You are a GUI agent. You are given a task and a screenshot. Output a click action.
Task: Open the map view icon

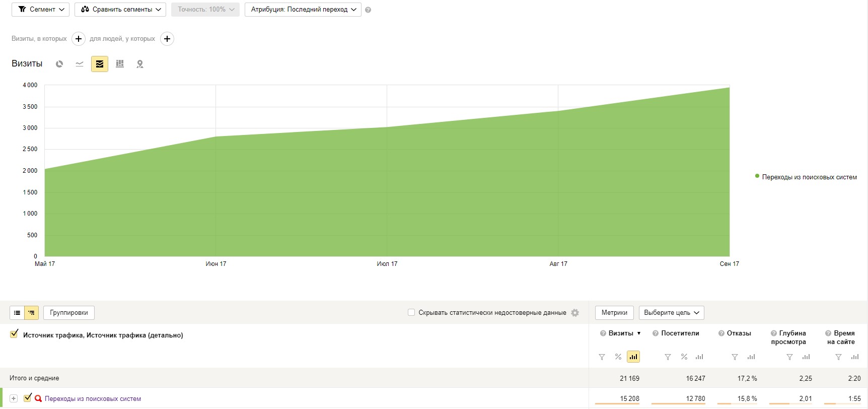click(x=140, y=64)
